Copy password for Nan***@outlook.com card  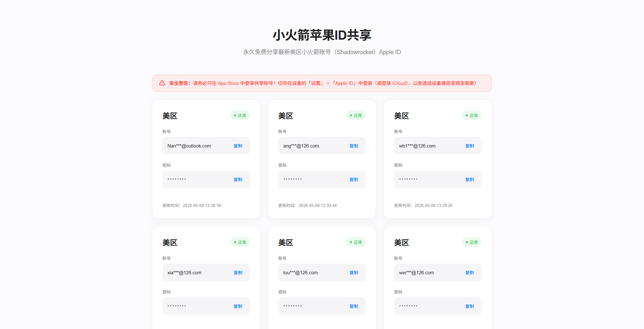coord(238,180)
